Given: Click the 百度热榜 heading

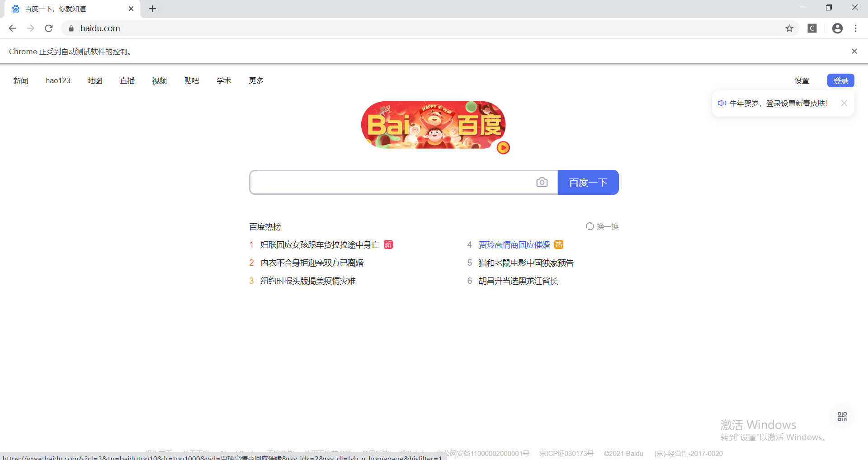Looking at the screenshot, I should coord(265,226).
